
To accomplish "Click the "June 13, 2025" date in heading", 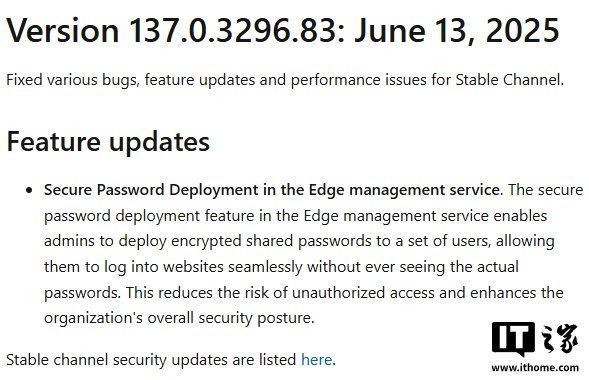I will (457, 30).
